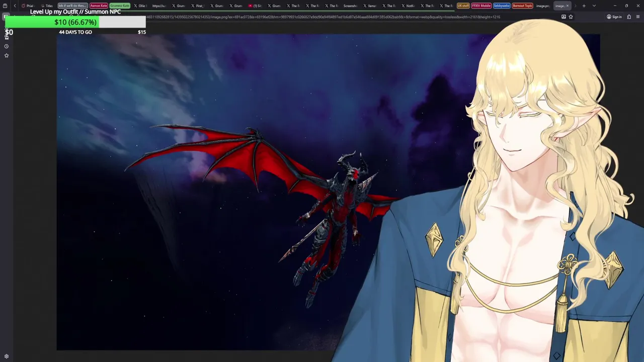This screenshot has height=362, width=644.
Task: Open the green Grumenz Kate tab group
Action: 120,6
